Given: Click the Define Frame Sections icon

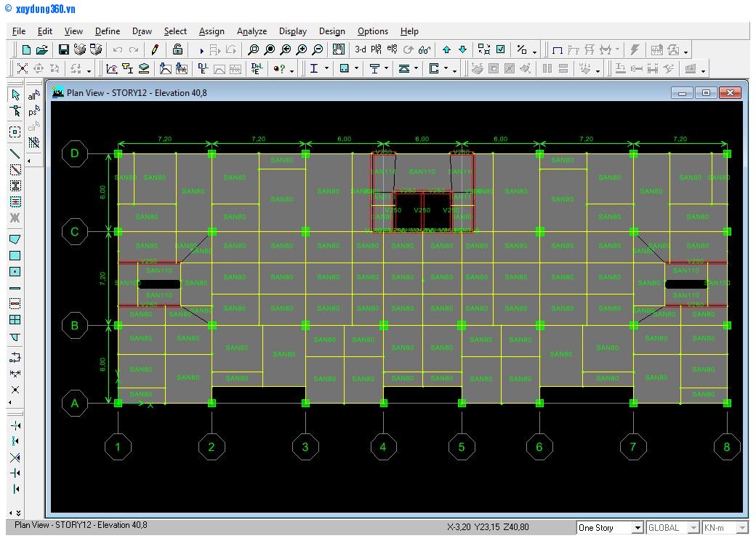Looking at the screenshot, I should (128, 69).
